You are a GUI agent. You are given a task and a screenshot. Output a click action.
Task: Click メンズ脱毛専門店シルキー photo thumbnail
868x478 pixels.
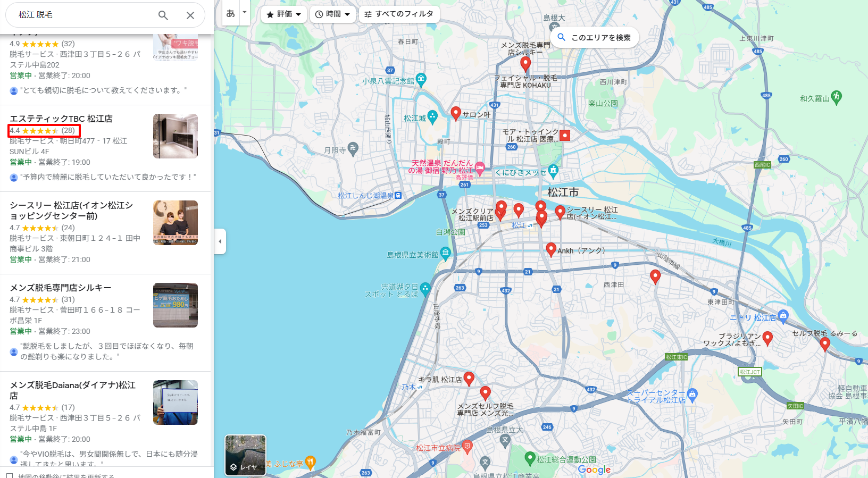pyautogui.click(x=176, y=305)
